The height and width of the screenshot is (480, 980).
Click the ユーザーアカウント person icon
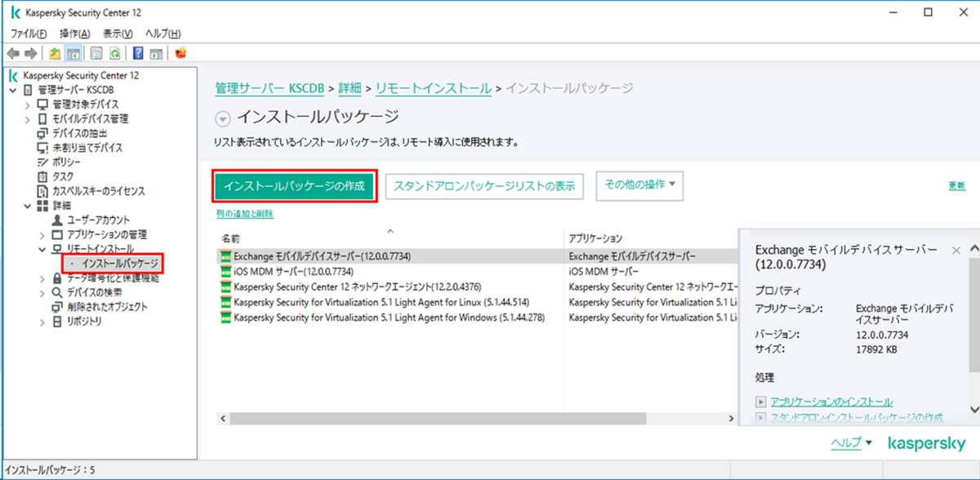point(56,220)
